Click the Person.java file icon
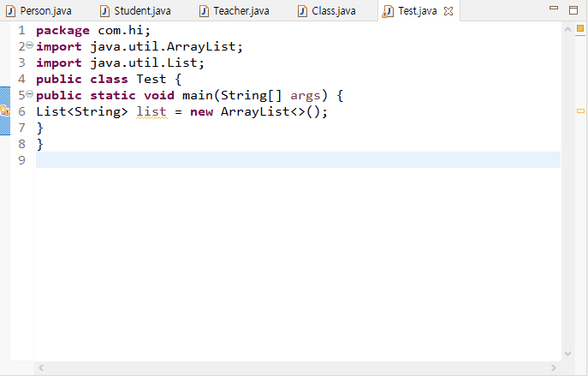This screenshot has height=376, width=588. [11, 11]
